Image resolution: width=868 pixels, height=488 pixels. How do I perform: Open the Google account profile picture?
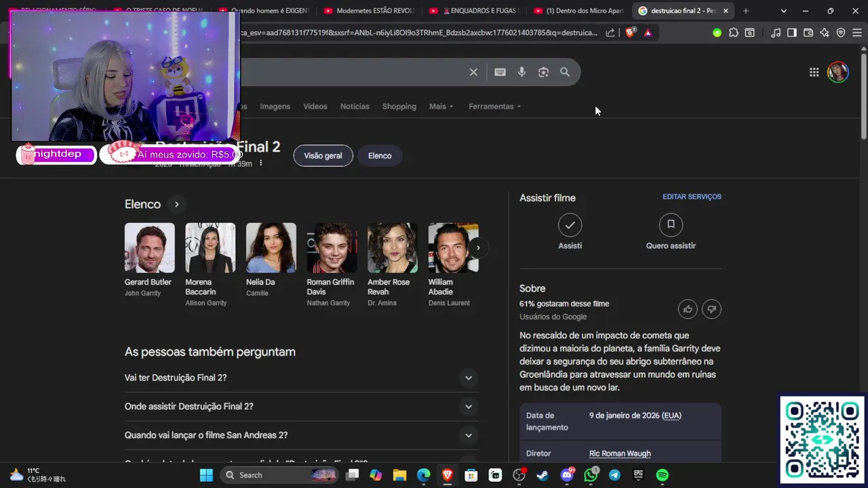[x=838, y=73]
